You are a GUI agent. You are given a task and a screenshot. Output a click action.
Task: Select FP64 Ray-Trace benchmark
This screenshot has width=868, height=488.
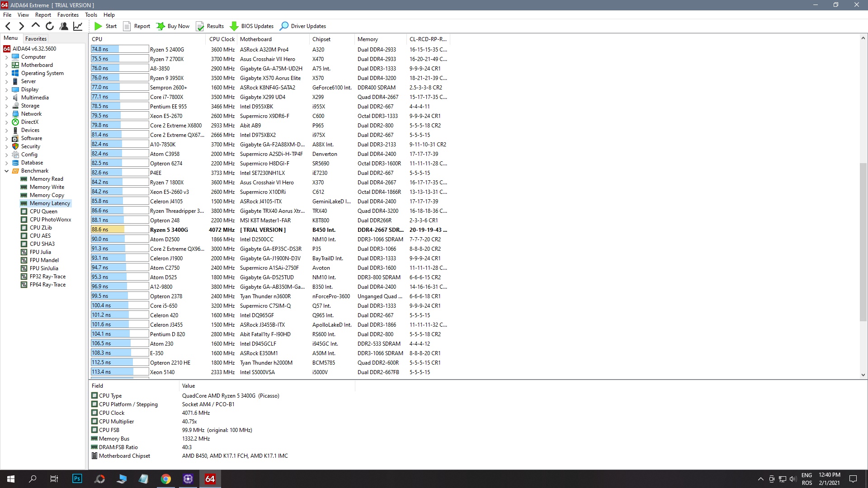tap(47, 285)
